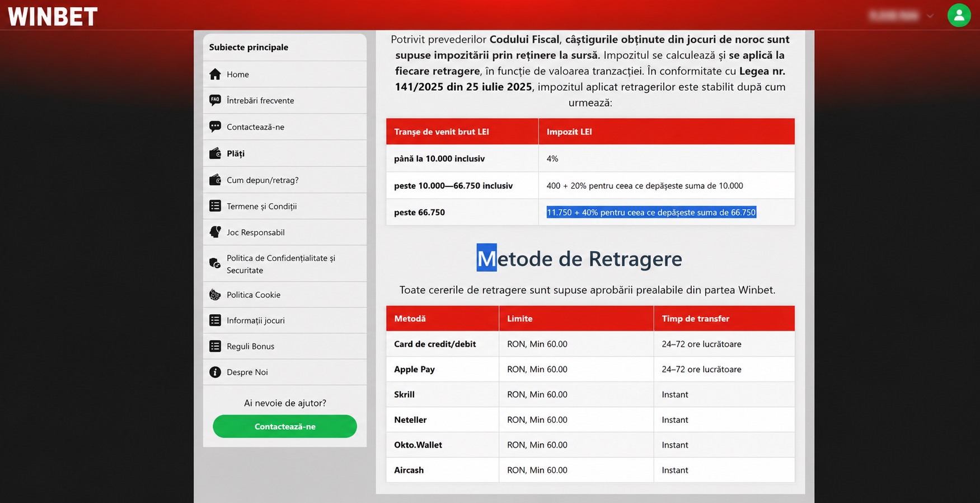Image resolution: width=980 pixels, height=503 pixels.
Task: Click the Codului Fiscal bold text
Action: 524,39
